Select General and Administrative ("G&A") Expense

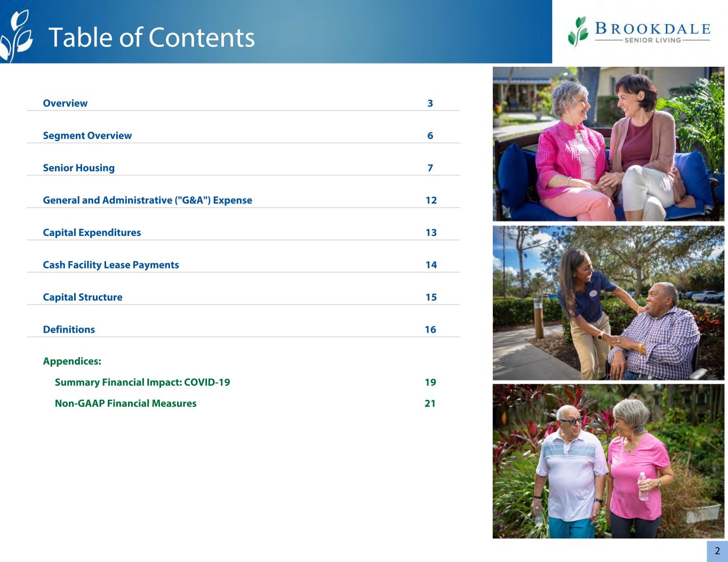pyautogui.click(x=147, y=200)
